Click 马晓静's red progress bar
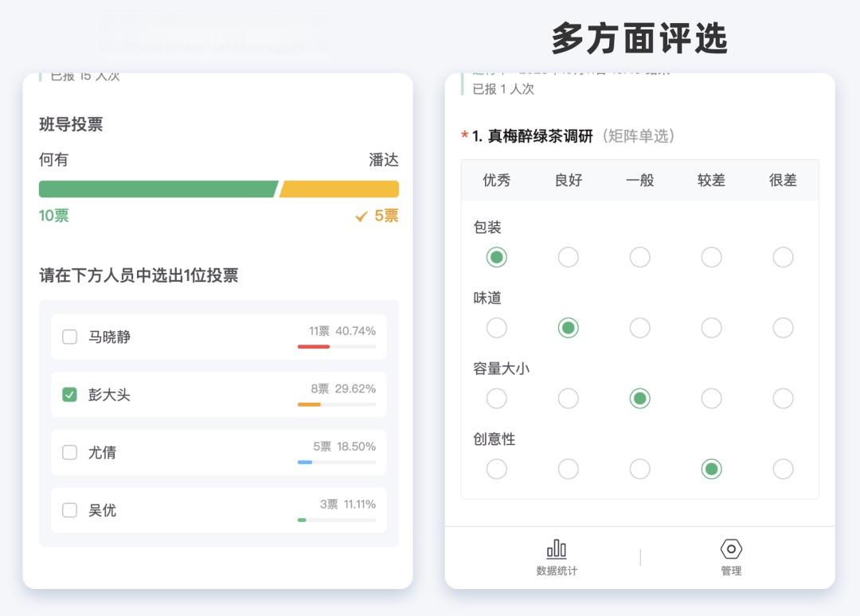The image size is (860, 616). tap(313, 346)
